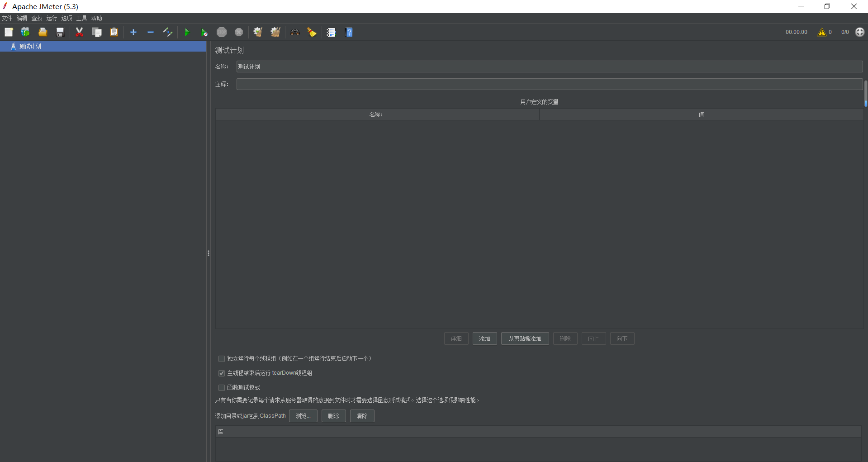
Task: Click the Cut scissors icon
Action: [x=79, y=32]
